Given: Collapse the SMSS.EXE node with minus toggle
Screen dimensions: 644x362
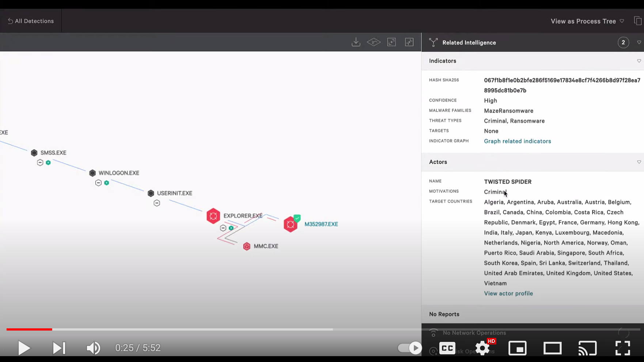Looking at the screenshot, I should 40,163.
